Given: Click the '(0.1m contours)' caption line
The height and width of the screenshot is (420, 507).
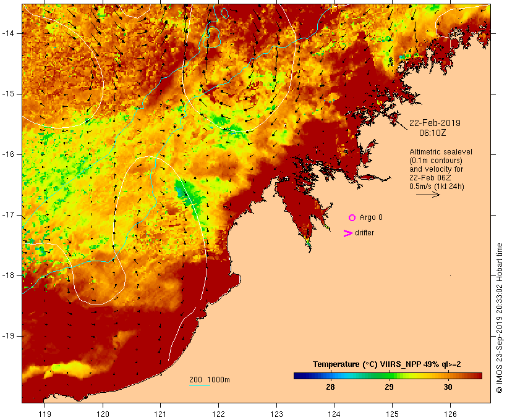Looking at the screenshot, I should pyautogui.click(x=436, y=161).
